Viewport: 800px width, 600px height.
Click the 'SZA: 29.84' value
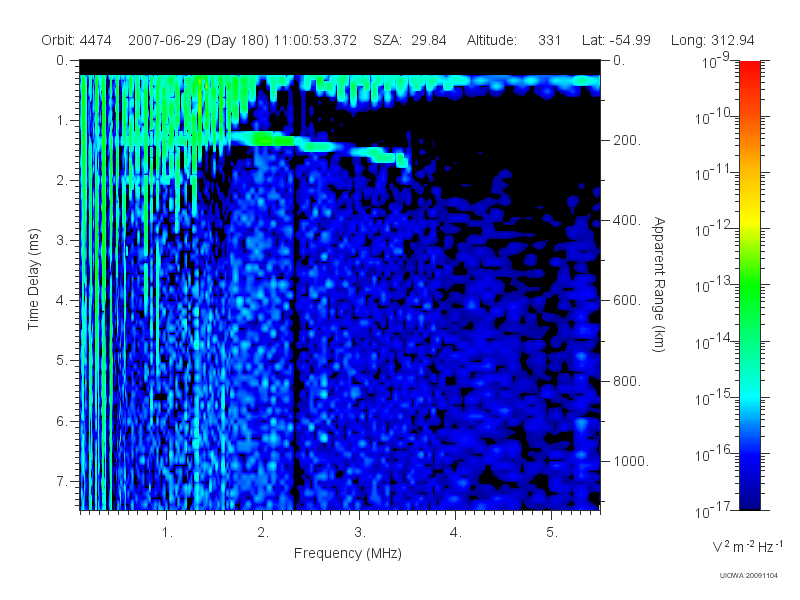(410, 40)
